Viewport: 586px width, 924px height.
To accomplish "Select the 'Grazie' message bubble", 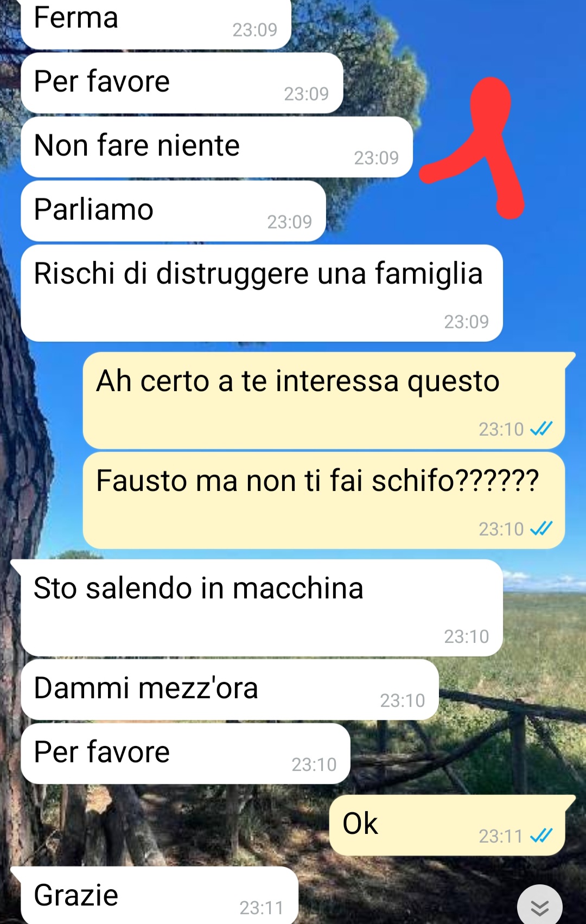I will pyautogui.click(x=155, y=895).
